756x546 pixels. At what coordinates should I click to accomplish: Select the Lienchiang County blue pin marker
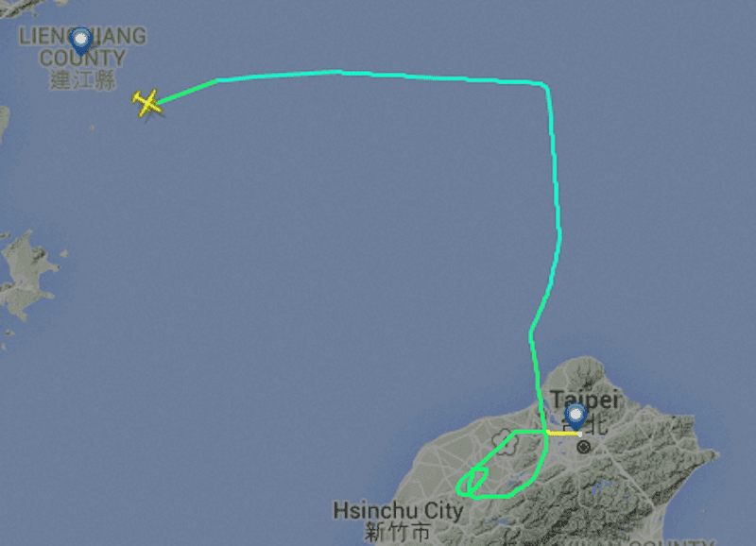tap(80, 42)
